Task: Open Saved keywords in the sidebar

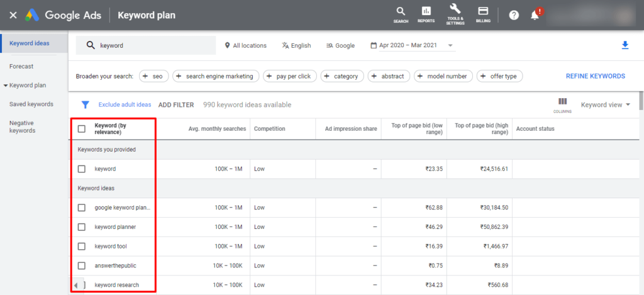Action: [31, 104]
